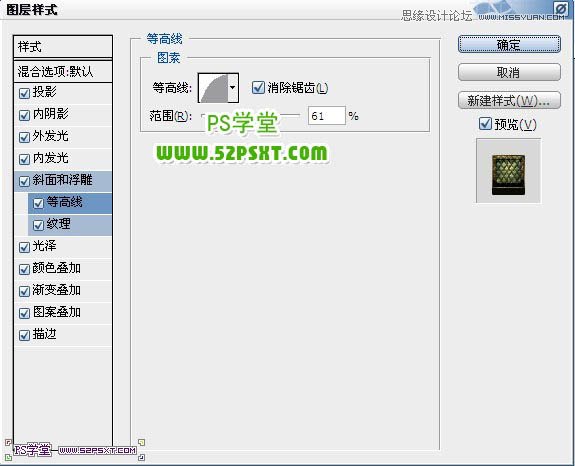Uncheck the 内发光 inner glow checkbox

coord(24,159)
